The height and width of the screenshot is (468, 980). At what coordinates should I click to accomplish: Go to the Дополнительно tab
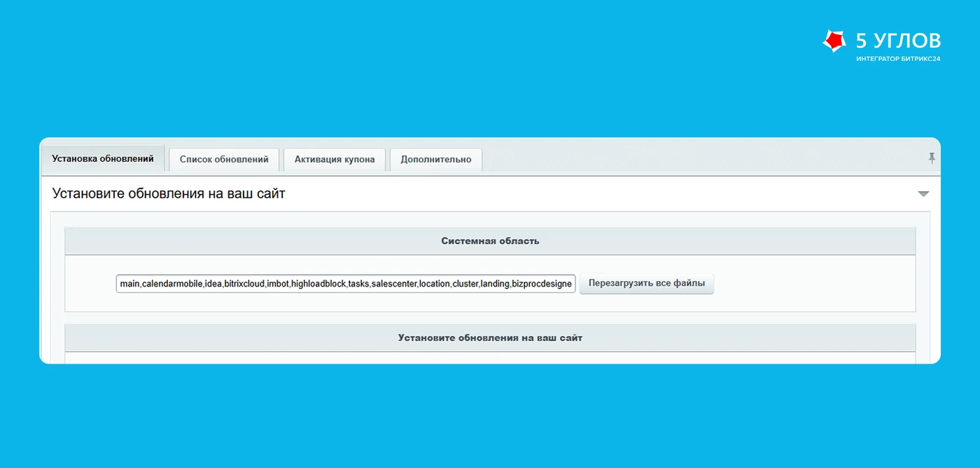pyautogui.click(x=436, y=159)
